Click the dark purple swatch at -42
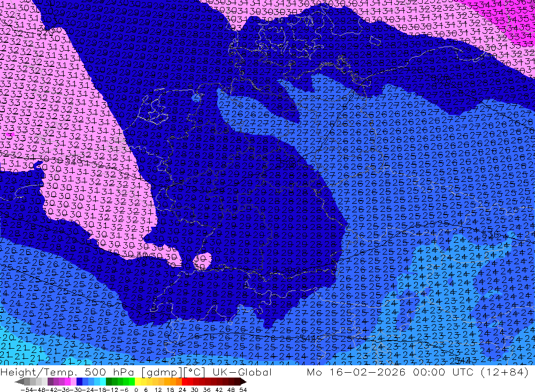 (51, 382)
